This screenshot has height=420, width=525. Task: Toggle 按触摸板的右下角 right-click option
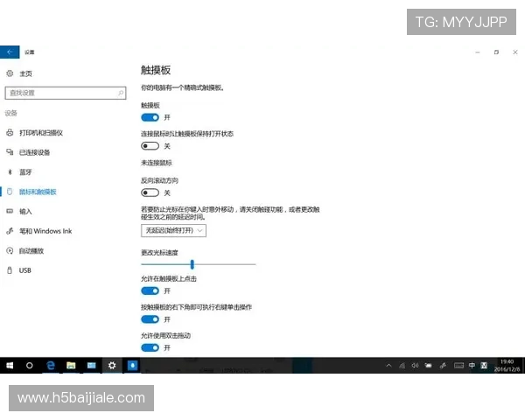point(150,319)
